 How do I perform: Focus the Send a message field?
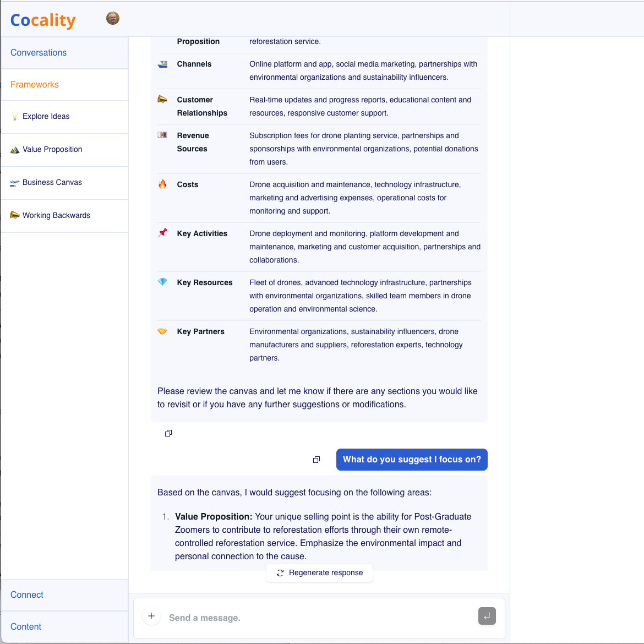point(314,618)
